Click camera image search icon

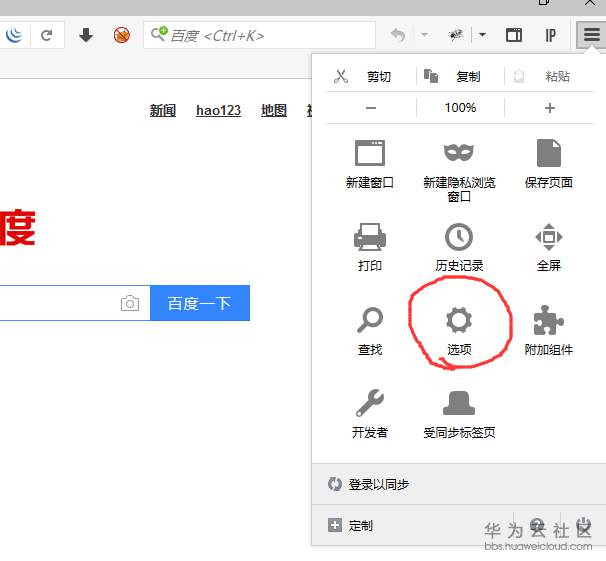(130, 303)
